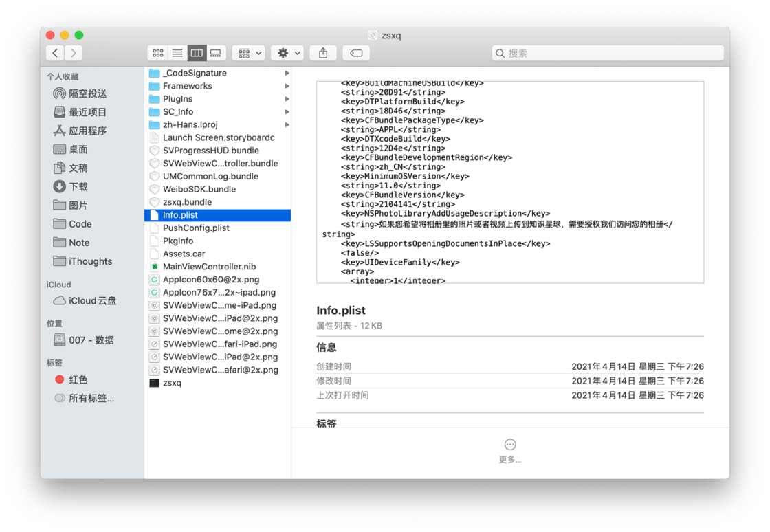Click the search field
This screenshot has height=532, width=770.
coord(608,53)
